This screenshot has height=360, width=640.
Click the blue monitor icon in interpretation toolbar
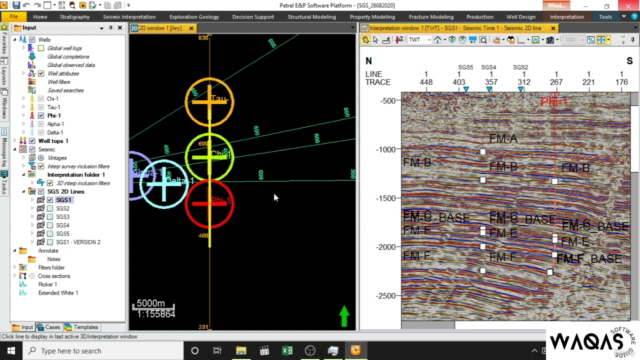pos(473,40)
